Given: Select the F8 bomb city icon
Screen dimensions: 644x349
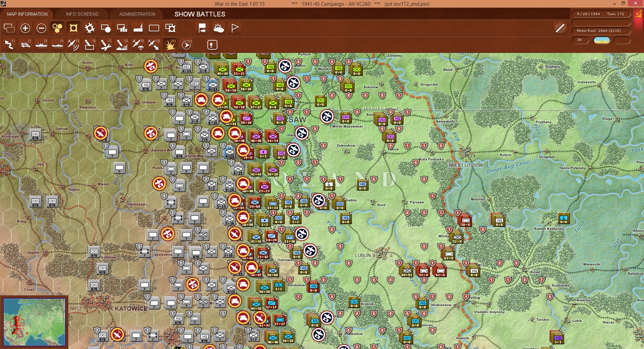Looking at the screenshot, I should pyautogui.click(x=122, y=45).
